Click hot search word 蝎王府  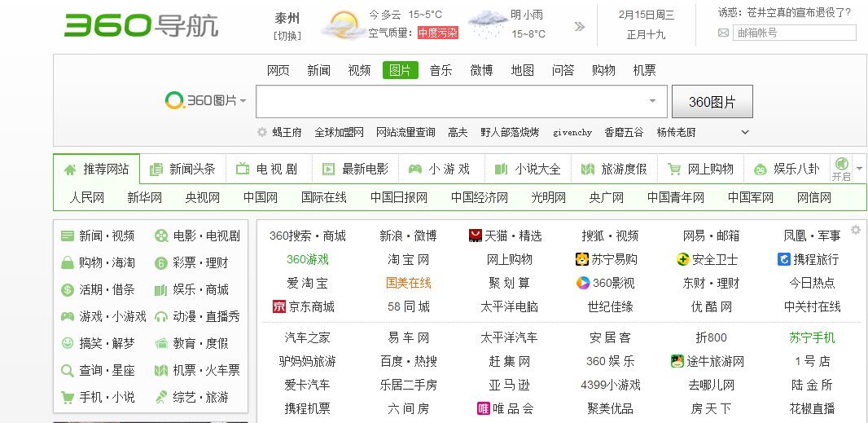pos(287,132)
